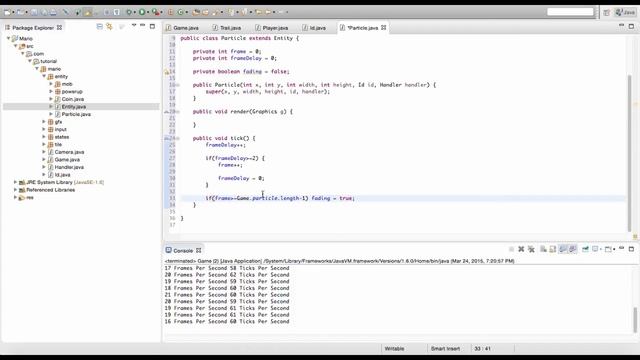
Task: Click the Writable status field
Action: coord(394,349)
